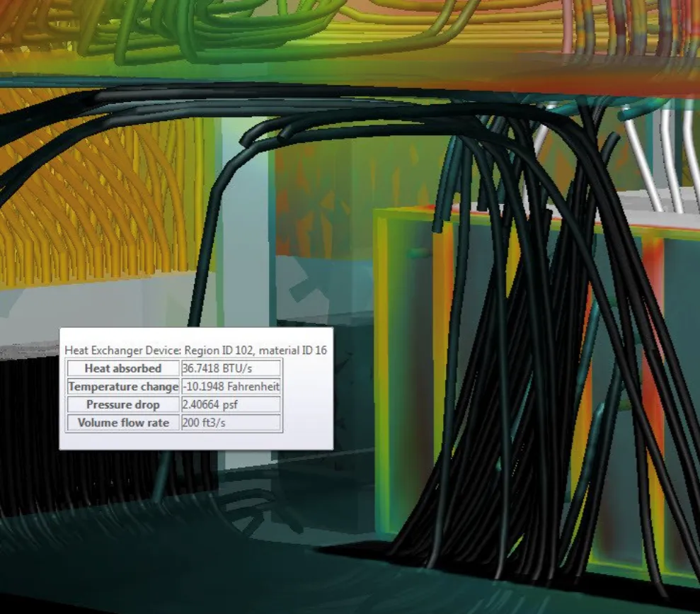Image resolution: width=700 pixels, height=614 pixels.
Task: Select the Pressure drop row label
Action: tap(122, 405)
